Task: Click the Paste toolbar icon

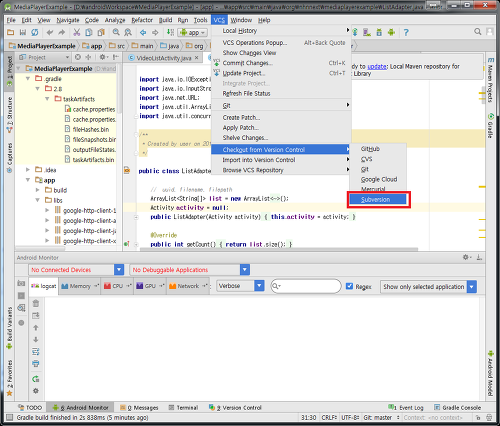Action: [101, 32]
